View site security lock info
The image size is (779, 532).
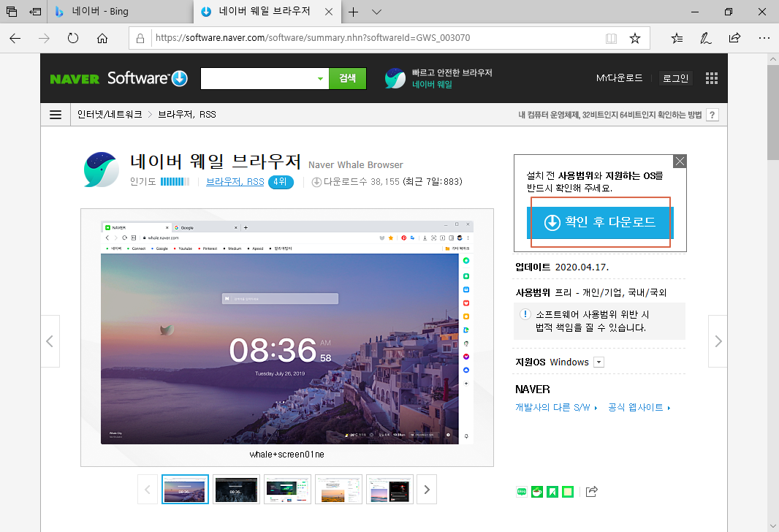(140, 38)
